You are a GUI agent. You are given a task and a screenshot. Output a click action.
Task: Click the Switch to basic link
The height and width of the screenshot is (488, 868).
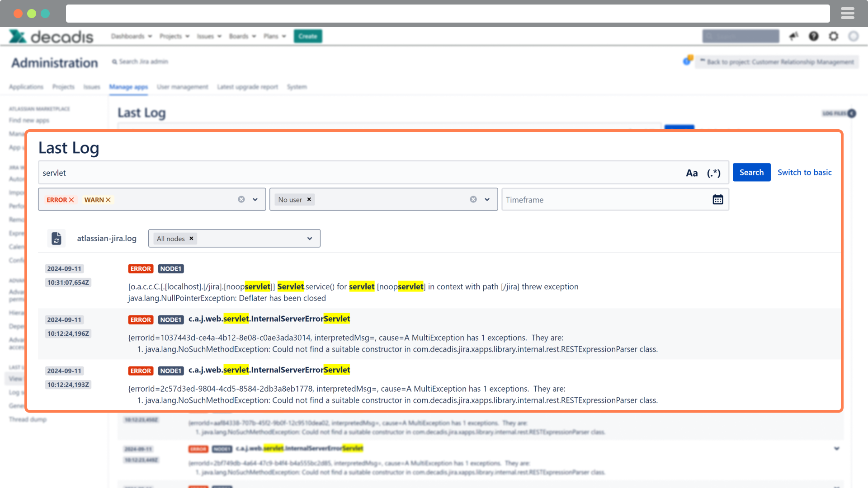point(805,172)
